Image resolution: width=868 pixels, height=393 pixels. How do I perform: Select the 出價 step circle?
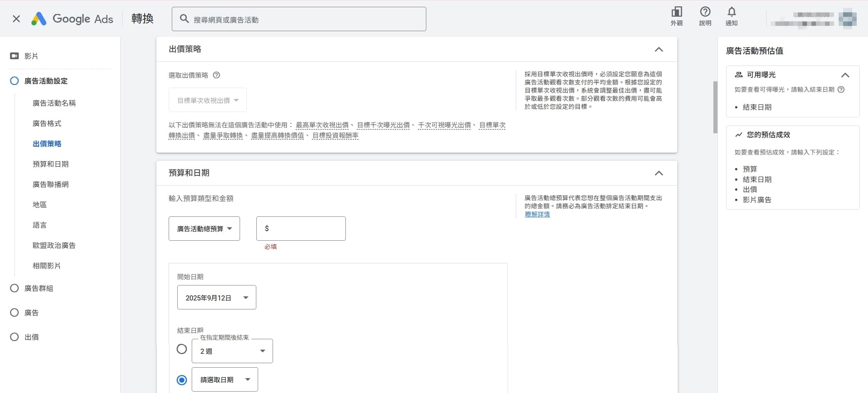pyautogui.click(x=14, y=337)
